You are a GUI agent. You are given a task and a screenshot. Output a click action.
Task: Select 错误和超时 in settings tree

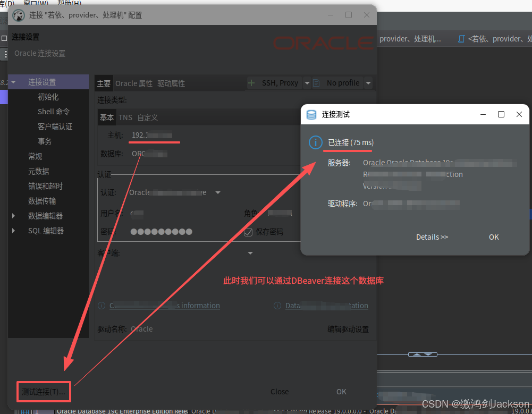tap(46, 187)
